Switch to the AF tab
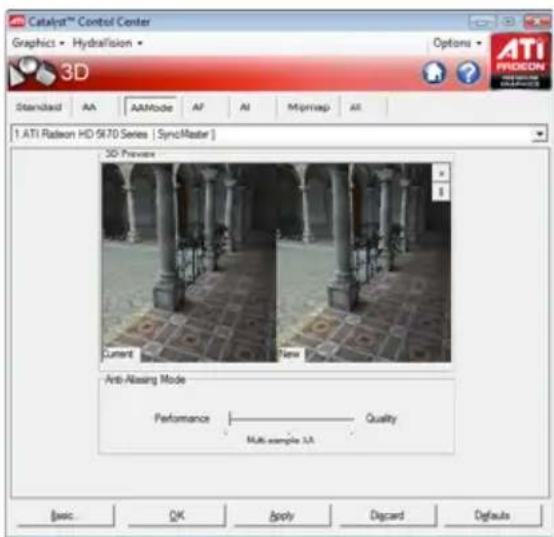 click(198, 107)
